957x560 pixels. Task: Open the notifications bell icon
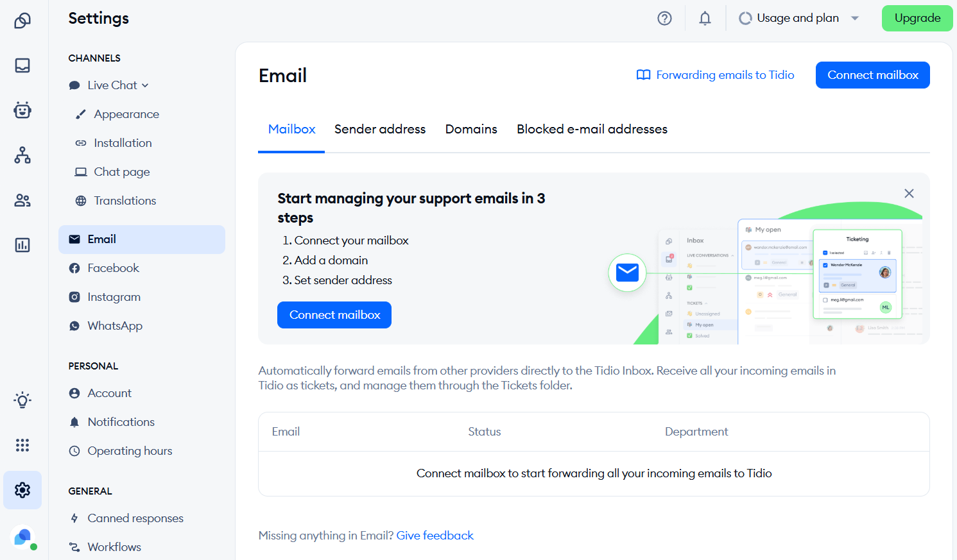[x=705, y=18]
